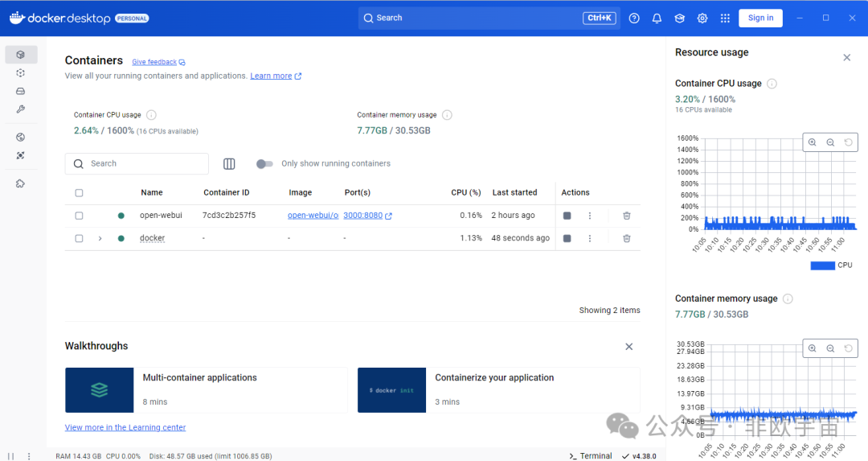This screenshot has width=868, height=461.
Task: Open the Images view in the sidebar
Action: (21, 72)
